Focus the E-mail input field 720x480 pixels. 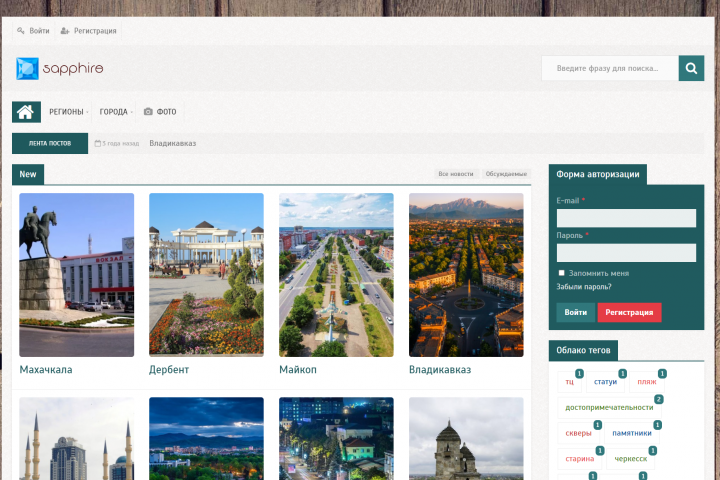(x=626, y=218)
